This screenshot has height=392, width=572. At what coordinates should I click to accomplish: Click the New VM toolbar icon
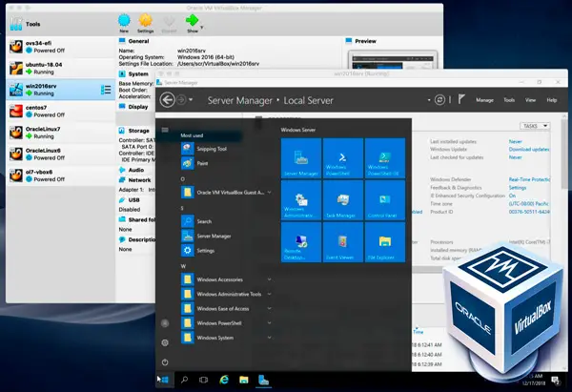pyautogui.click(x=124, y=19)
